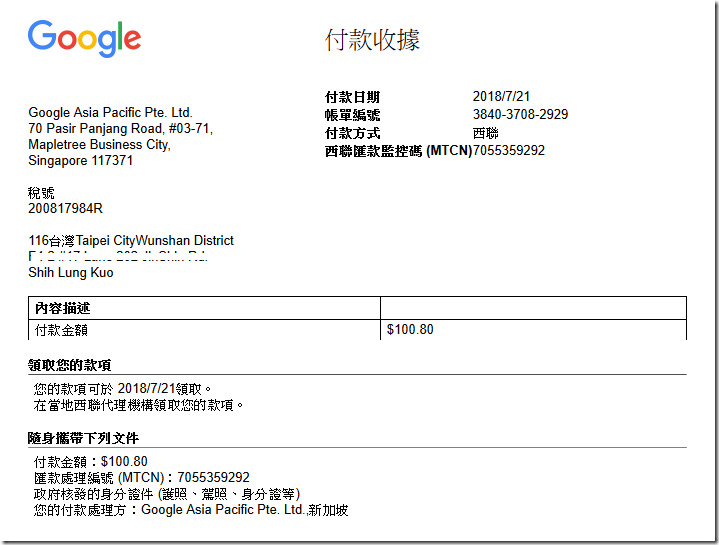719x545 pixels.
Task: Click the 西聯匯款監控碼 (MTCN) label
Action: point(398,151)
